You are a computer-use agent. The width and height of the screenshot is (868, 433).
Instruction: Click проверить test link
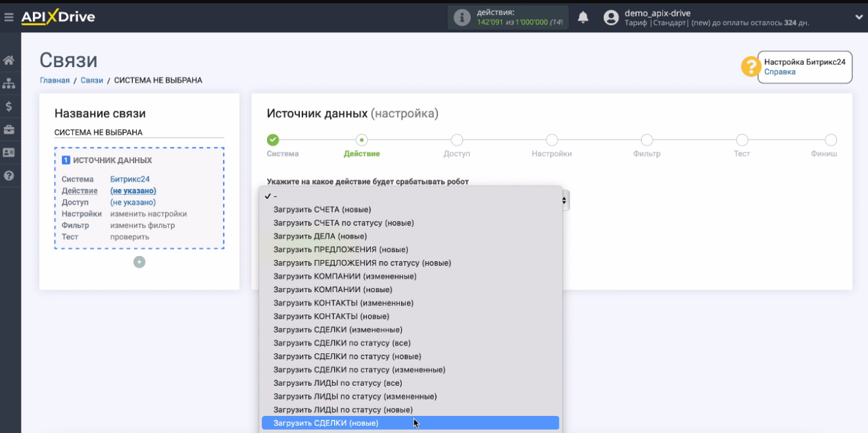[x=130, y=237]
